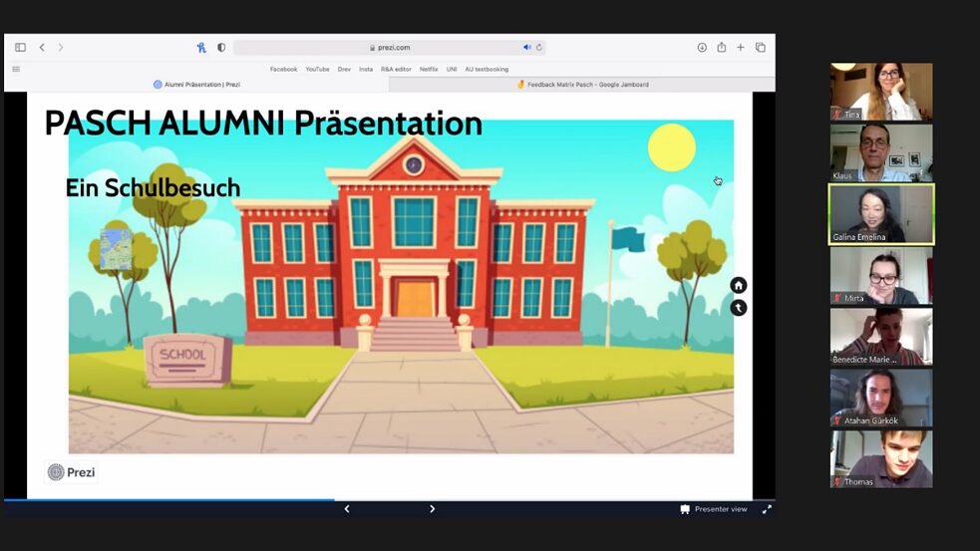Toggle Prezi fullscreen mode
This screenshot has width=980, height=551.
(x=767, y=509)
